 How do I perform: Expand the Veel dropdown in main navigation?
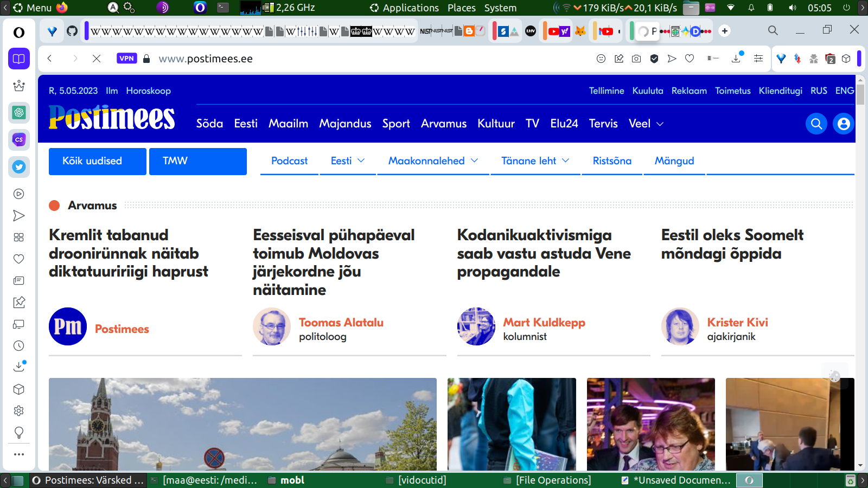click(646, 124)
